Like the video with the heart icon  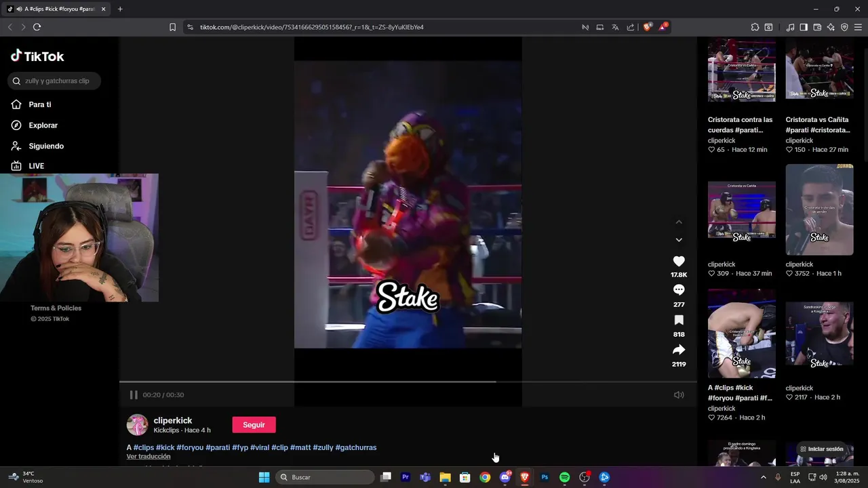coord(679,262)
